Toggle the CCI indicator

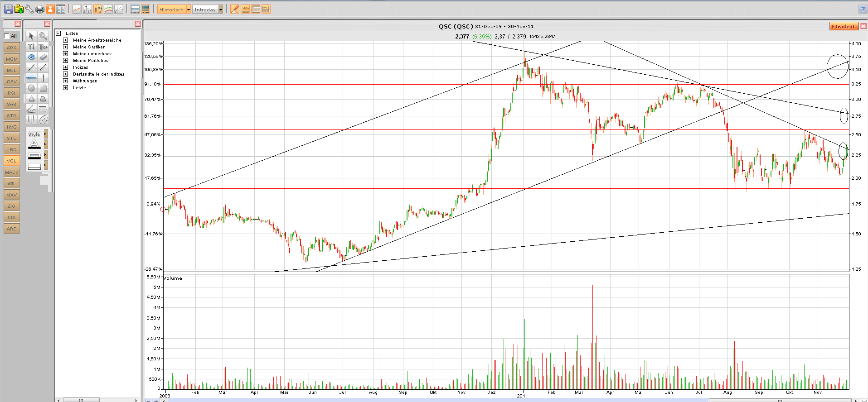point(11,217)
